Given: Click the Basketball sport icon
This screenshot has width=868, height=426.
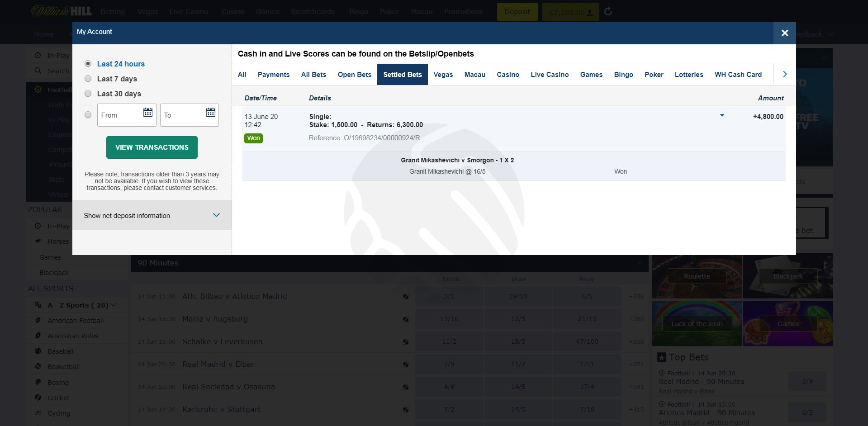Looking at the screenshot, I should pos(38,366).
